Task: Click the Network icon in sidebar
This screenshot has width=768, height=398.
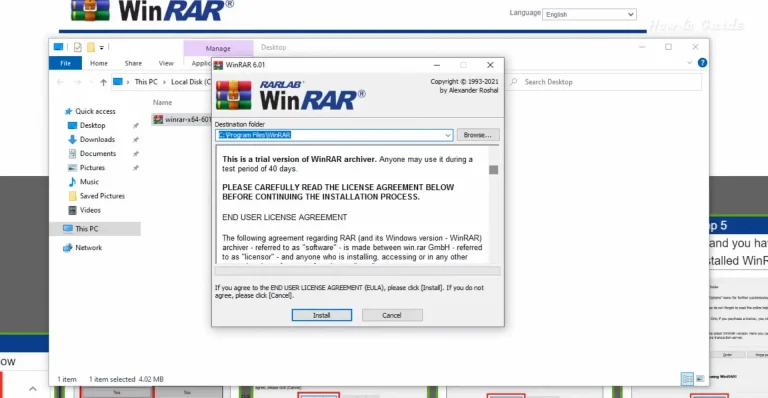Action: tap(67, 248)
